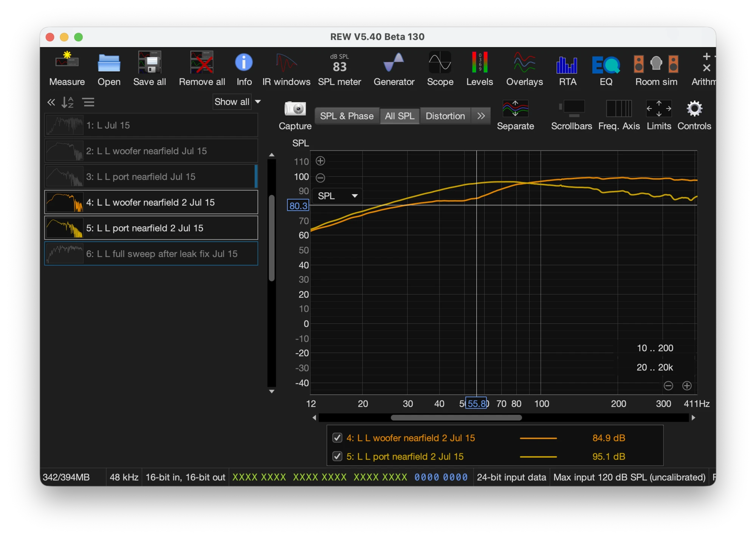Open graph Limits settings
The height and width of the screenshot is (539, 756).
pos(658,115)
